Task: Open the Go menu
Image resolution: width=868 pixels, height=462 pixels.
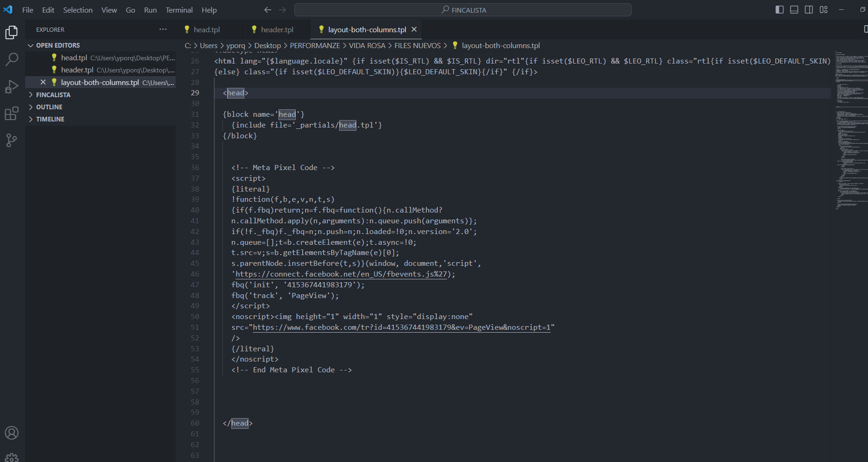Action: click(131, 10)
